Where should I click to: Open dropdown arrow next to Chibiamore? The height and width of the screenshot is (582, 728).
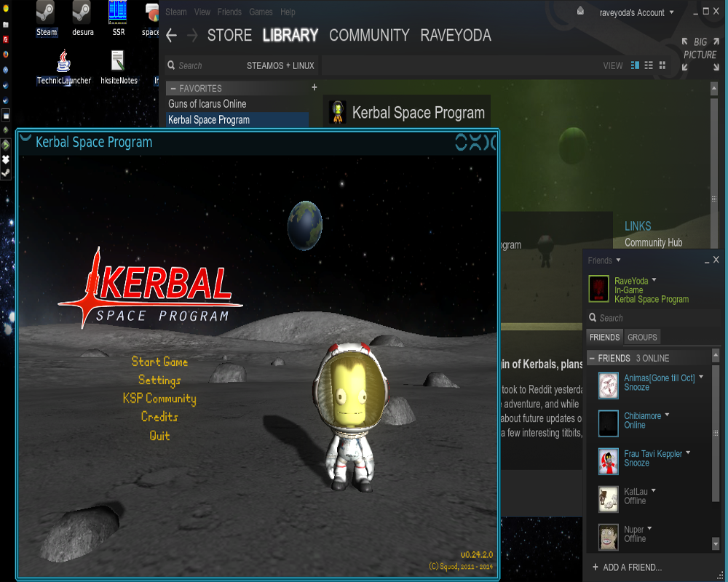(x=667, y=415)
